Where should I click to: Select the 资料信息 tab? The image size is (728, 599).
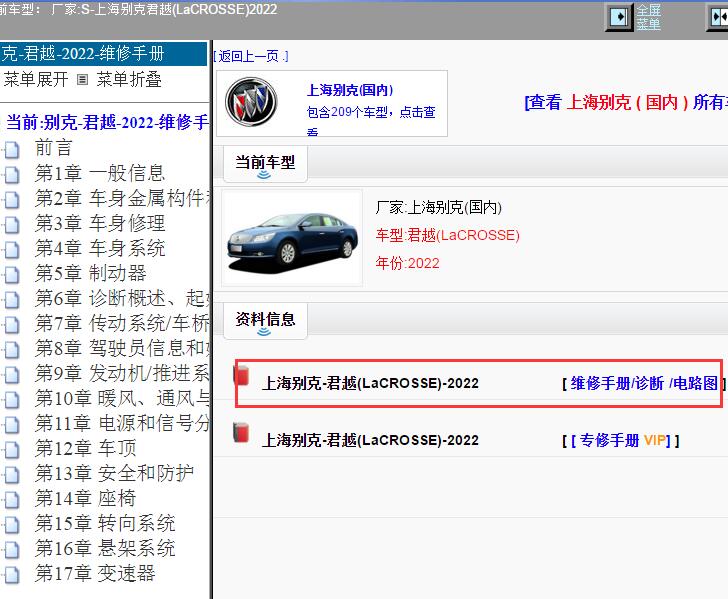click(x=265, y=320)
